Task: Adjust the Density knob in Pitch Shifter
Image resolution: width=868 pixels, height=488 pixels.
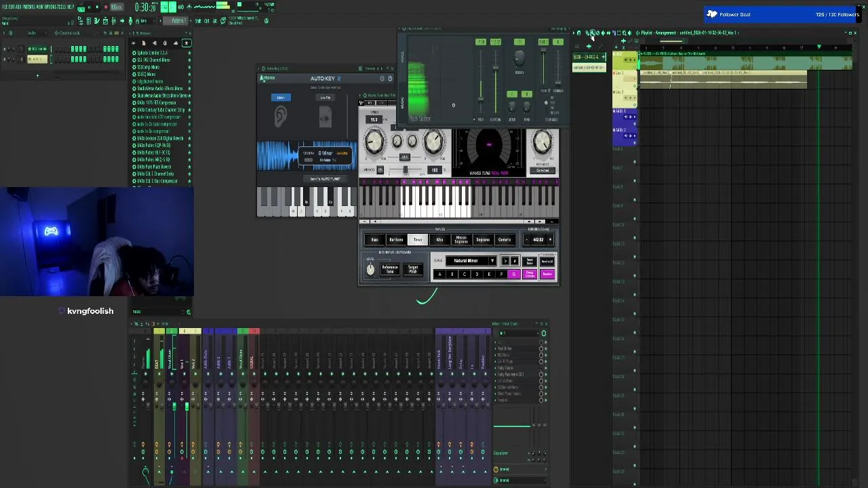Action: (519, 59)
